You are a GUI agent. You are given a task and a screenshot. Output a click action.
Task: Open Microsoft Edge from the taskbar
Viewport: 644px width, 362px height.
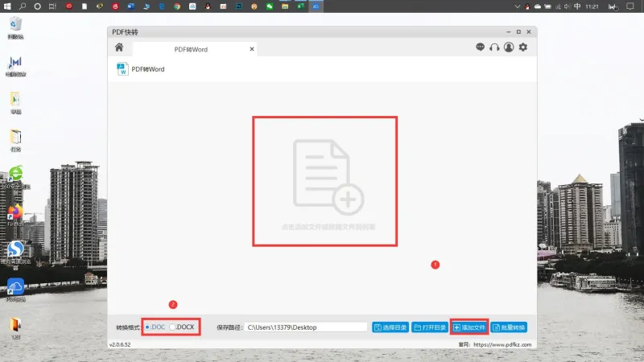coord(162,6)
